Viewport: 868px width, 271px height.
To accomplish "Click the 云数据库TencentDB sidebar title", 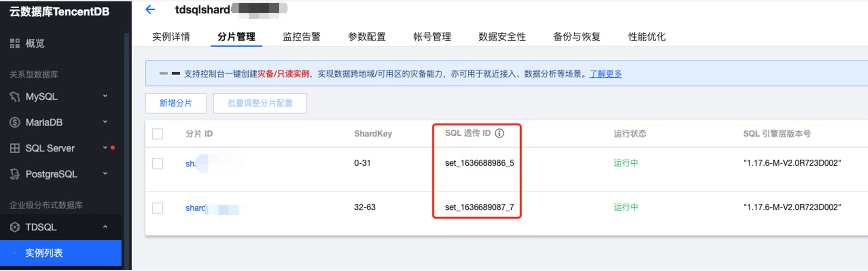I will (59, 12).
